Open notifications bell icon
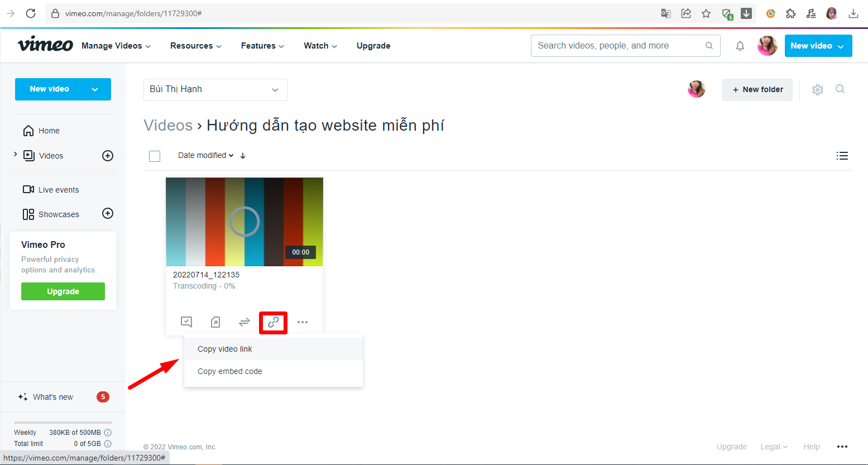Viewport: 868px width, 465px height. (740, 46)
